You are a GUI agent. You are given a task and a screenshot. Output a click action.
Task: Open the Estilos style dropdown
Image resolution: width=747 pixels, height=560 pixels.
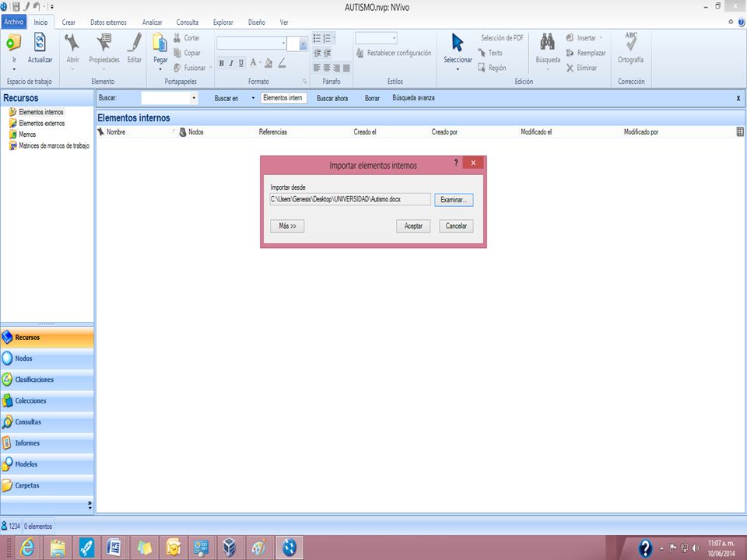tap(394, 37)
